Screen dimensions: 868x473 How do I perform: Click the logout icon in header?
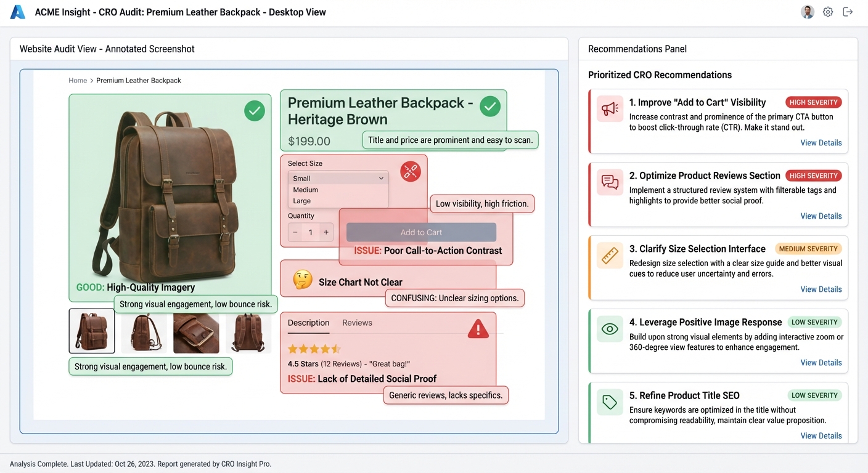click(x=848, y=12)
